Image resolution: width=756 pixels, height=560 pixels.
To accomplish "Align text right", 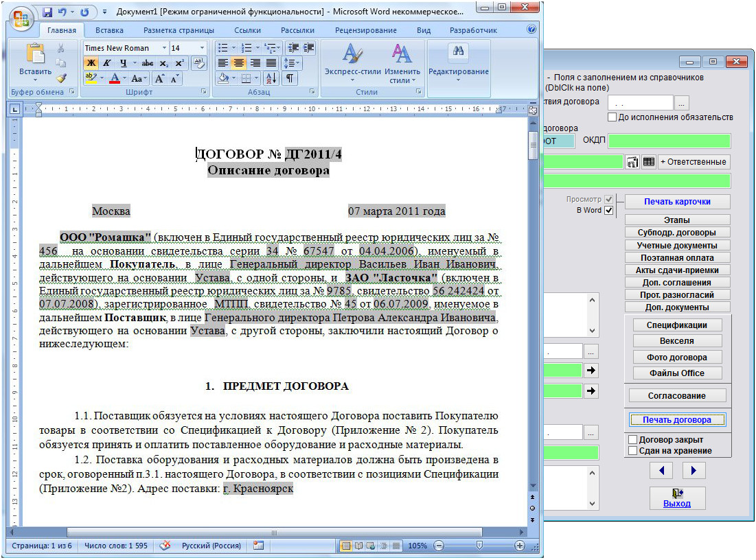I will tap(255, 63).
